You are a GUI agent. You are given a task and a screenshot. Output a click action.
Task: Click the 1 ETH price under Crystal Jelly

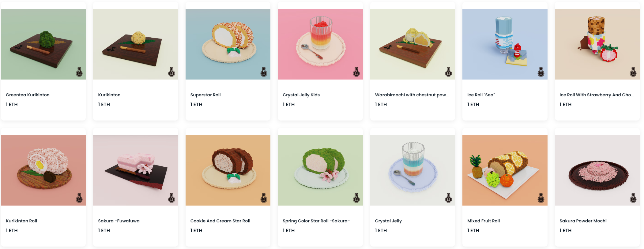[x=381, y=230]
